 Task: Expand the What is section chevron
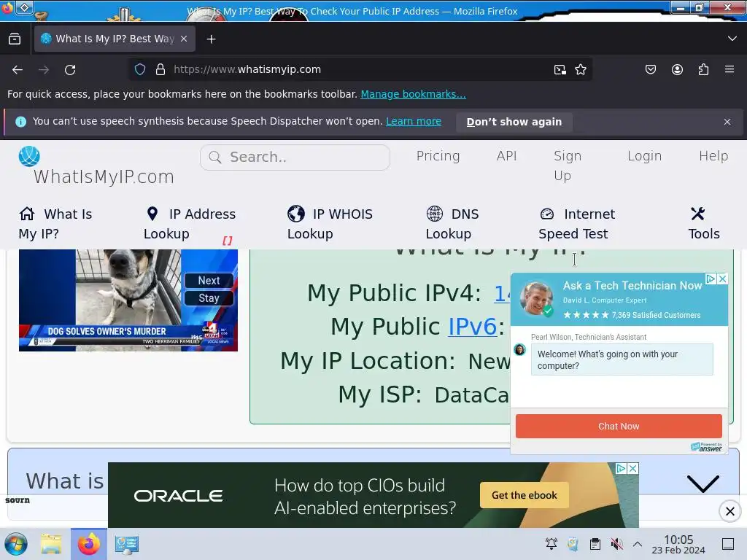[703, 483]
